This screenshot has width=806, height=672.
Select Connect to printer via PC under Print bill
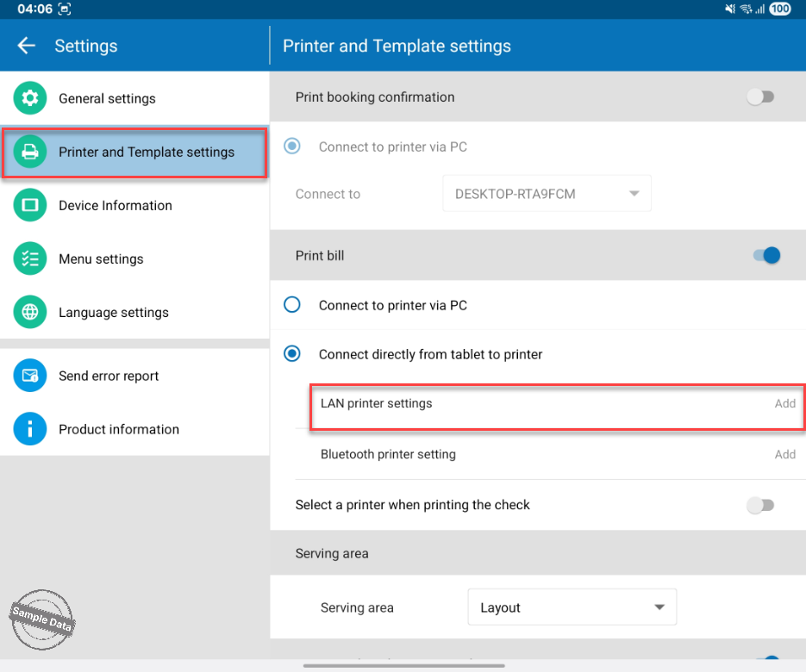click(292, 305)
